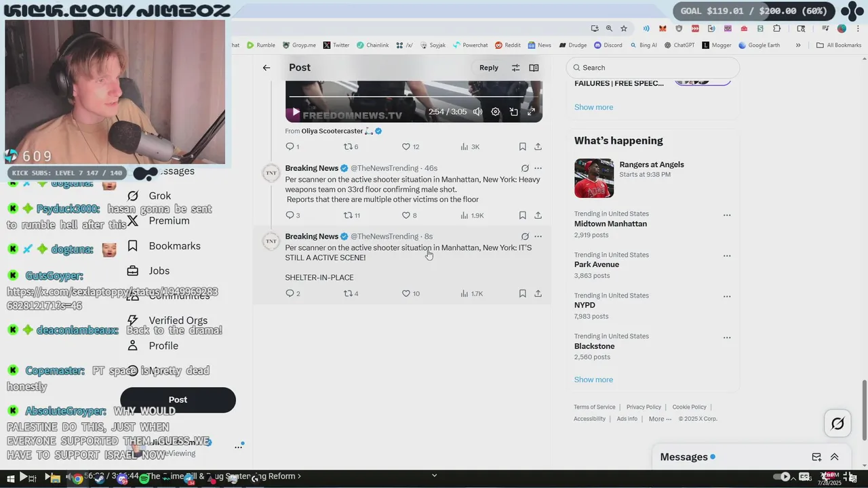Open ChatGPT bookmark in bookmarks bar
The image size is (868, 488).
tap(679, 45)
